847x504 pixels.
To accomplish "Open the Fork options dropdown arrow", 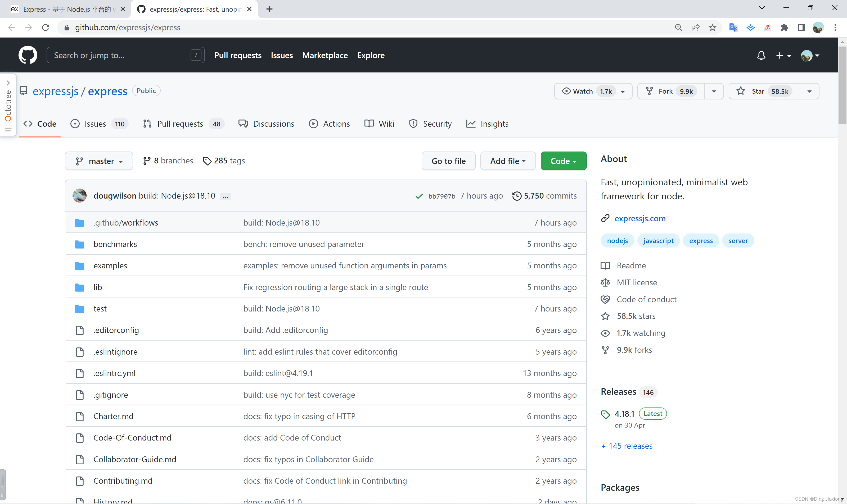I will tap(714, 91).
